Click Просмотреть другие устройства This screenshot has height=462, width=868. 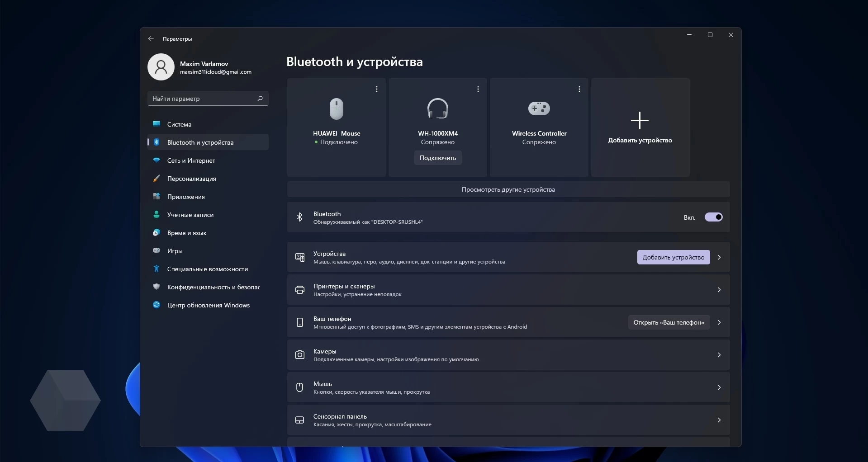[x=508, y=189]
